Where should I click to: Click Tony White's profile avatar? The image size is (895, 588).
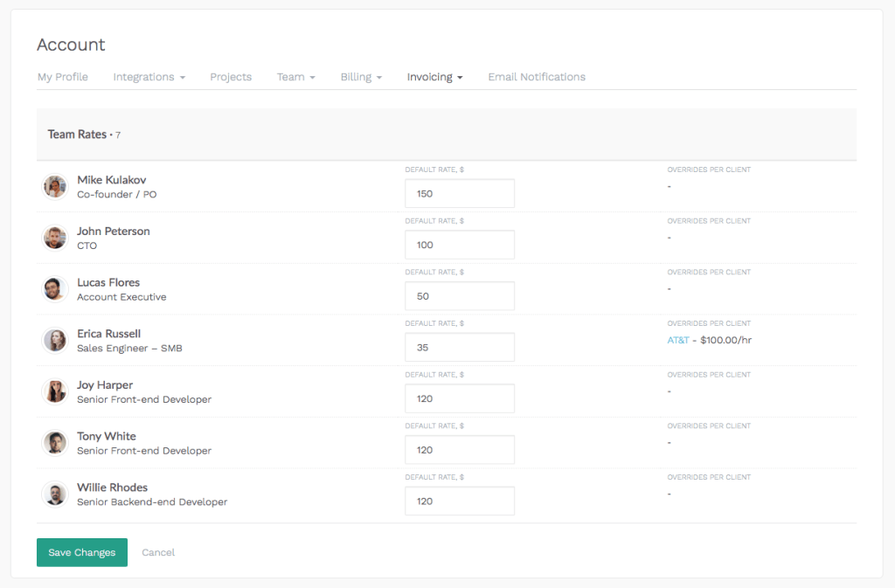coord(54,442)
